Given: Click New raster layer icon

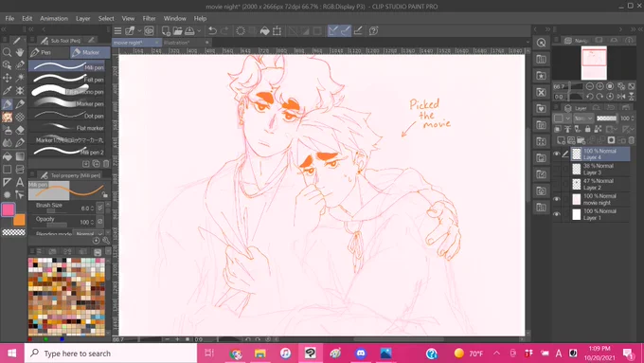Looking at the screenshot, I should [561, 140].
